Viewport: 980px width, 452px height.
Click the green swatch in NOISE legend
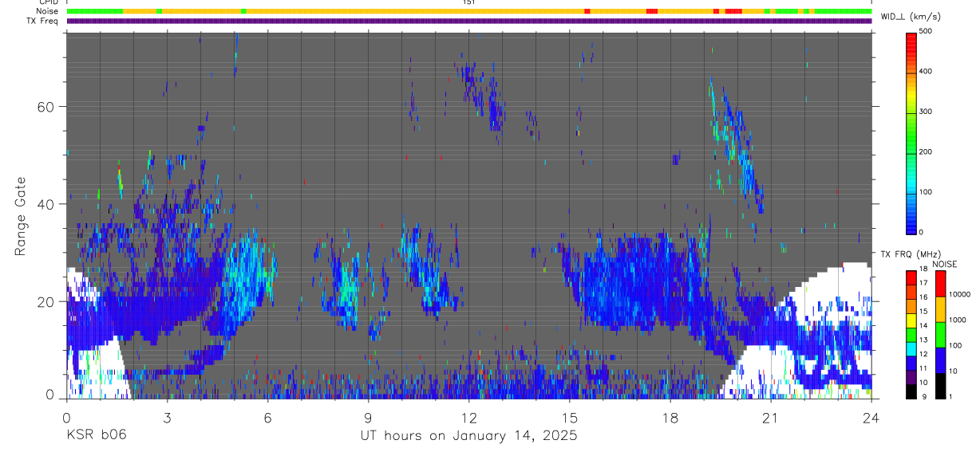[x=940, y=333]
